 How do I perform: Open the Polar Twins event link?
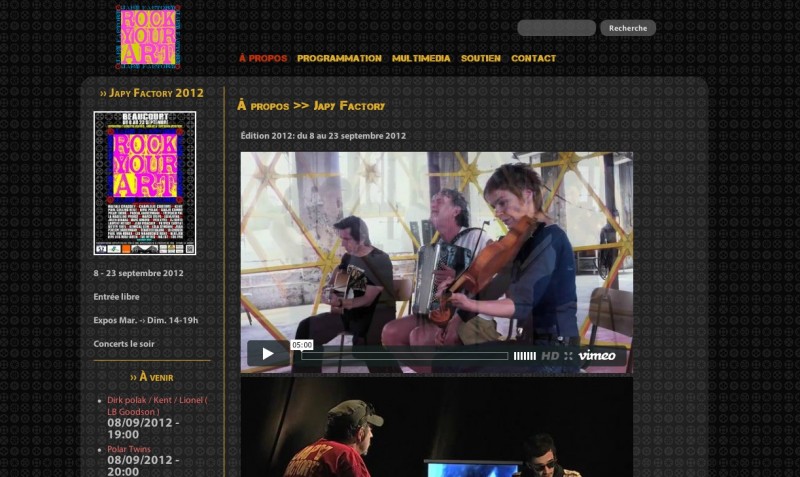tap(129, 449)
